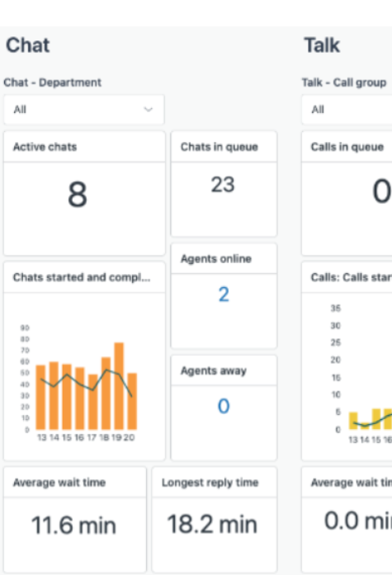Click the Calls in queue value 0

pos(382,191)
